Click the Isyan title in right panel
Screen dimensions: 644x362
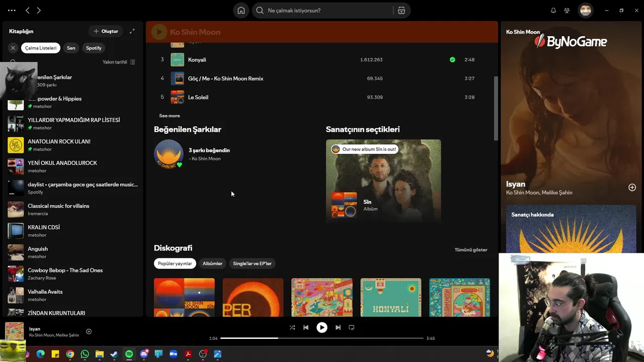pyautogui.click(x=516, y=184)
